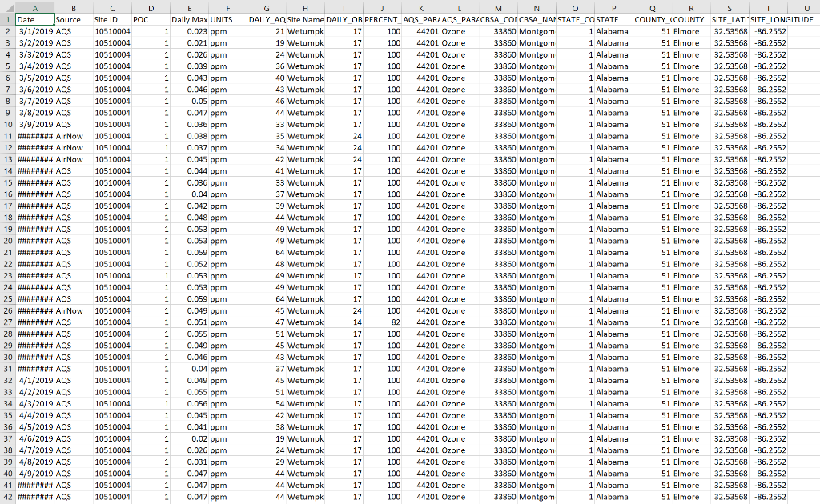Select the STATE column header P

pyautogui.click(x=613, y=8)
